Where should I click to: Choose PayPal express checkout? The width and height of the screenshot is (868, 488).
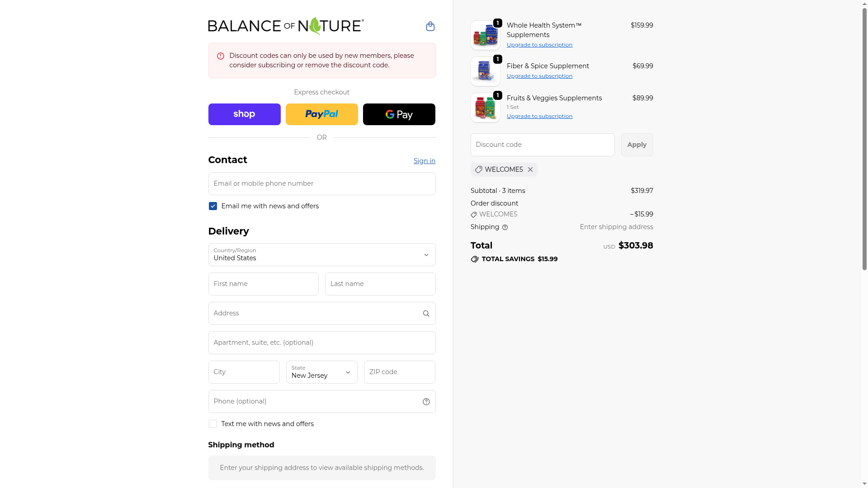(x=321, y=114)
